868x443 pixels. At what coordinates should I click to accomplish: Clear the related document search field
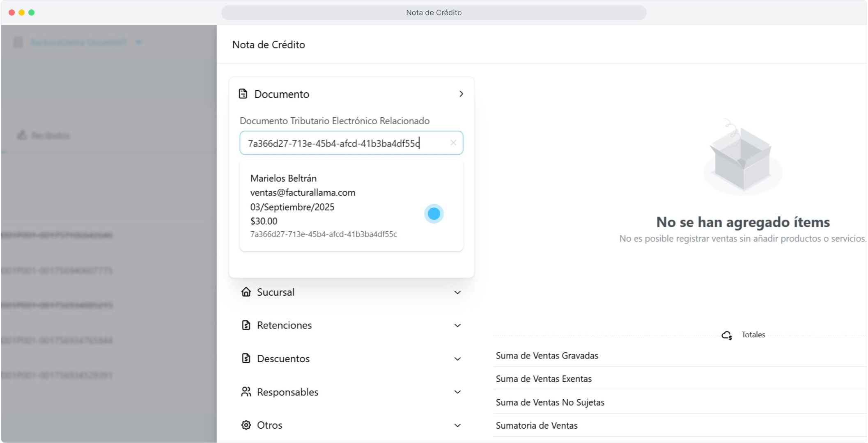[453, 143]
